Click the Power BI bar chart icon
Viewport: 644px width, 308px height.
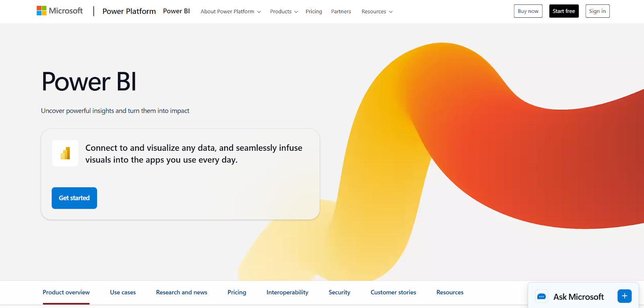(65, 153)
